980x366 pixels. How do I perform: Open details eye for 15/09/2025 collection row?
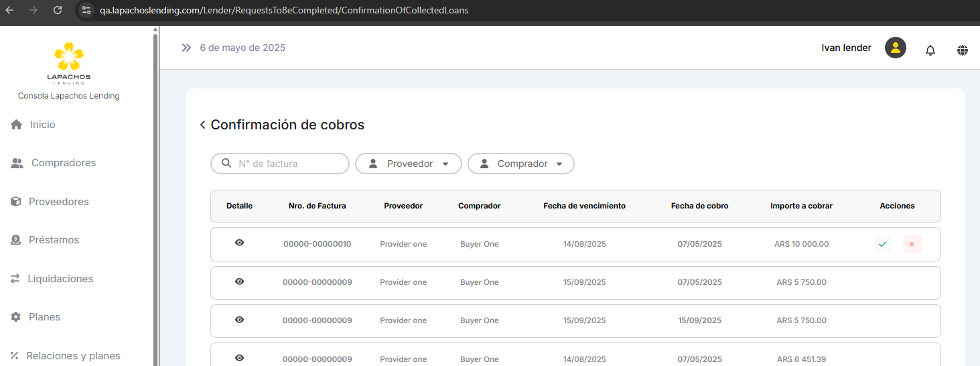point(239,320)
